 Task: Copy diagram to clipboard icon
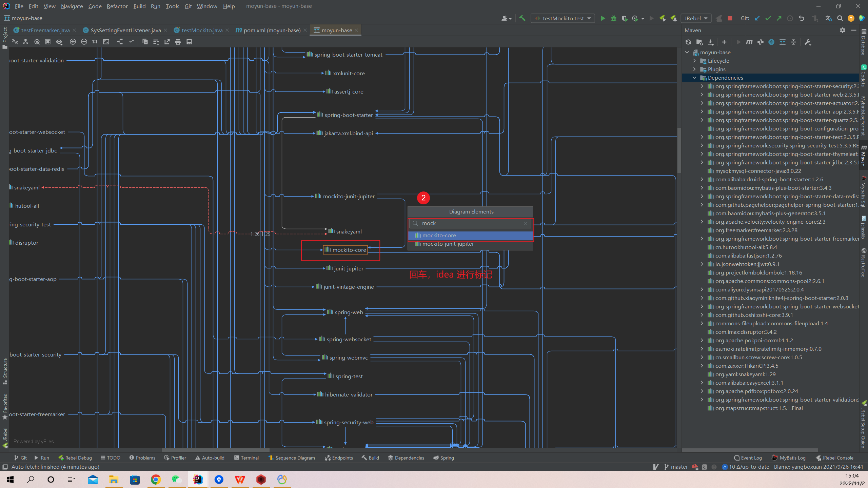[145, 42]
